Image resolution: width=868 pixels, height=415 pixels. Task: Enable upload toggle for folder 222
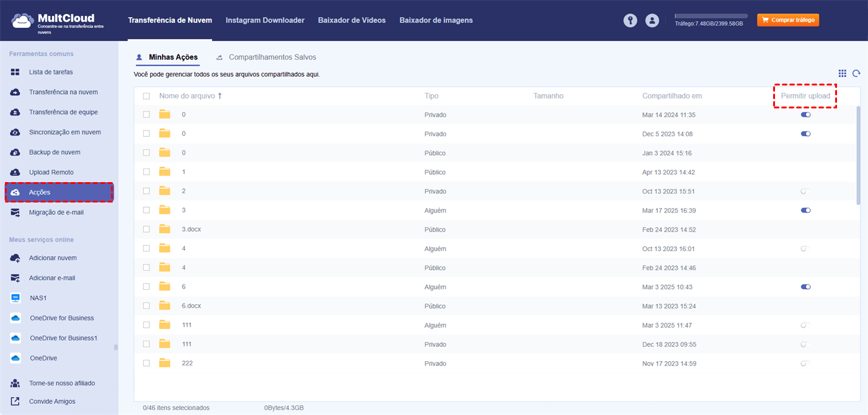(805, 363)
